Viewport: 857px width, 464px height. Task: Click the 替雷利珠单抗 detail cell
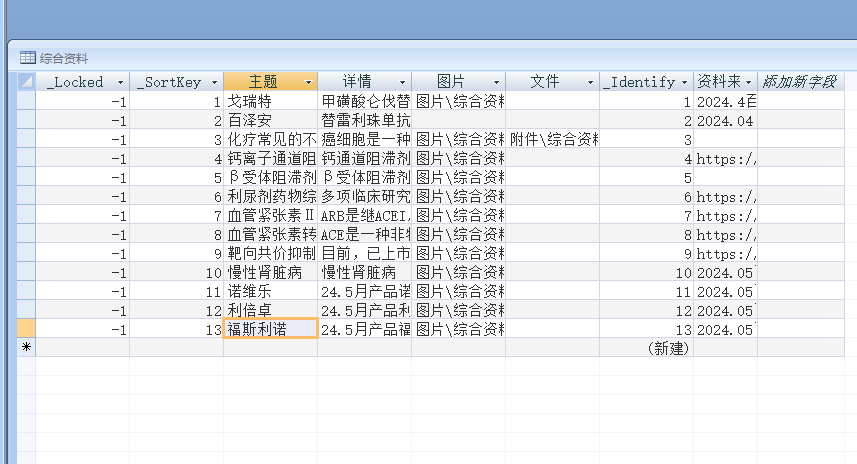tap(365, 120)
